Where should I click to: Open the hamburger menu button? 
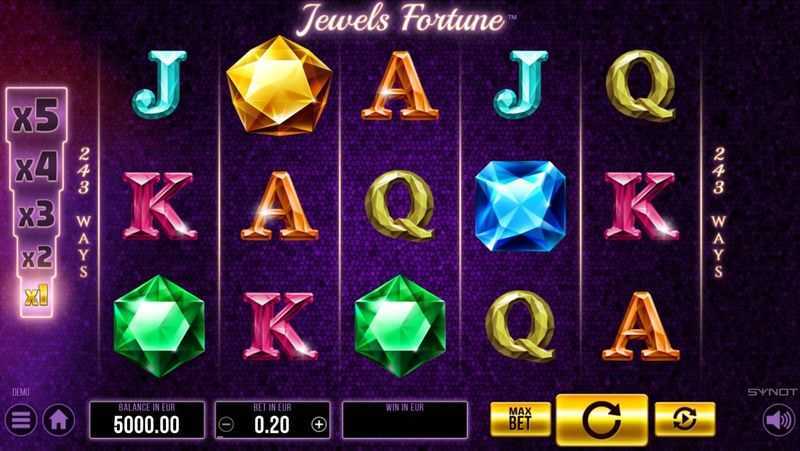pyautogui.click(x=20, y=421)
